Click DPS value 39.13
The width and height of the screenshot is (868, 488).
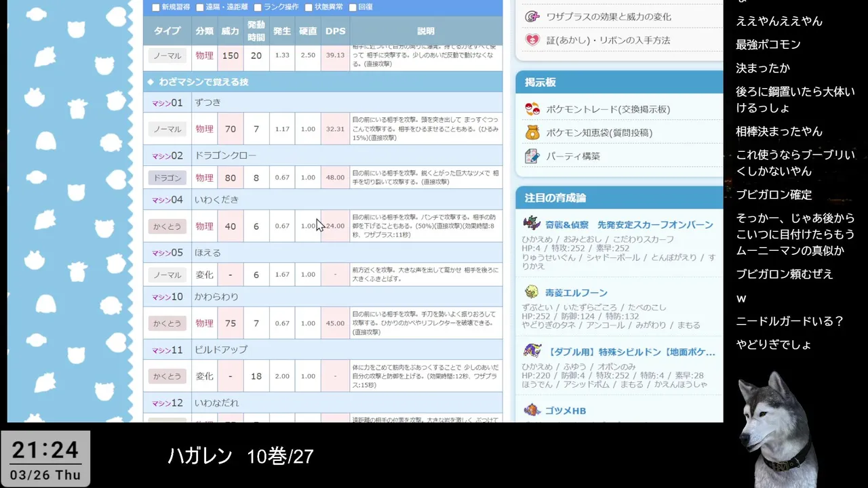pyautogui.click(x=335, y=56)
